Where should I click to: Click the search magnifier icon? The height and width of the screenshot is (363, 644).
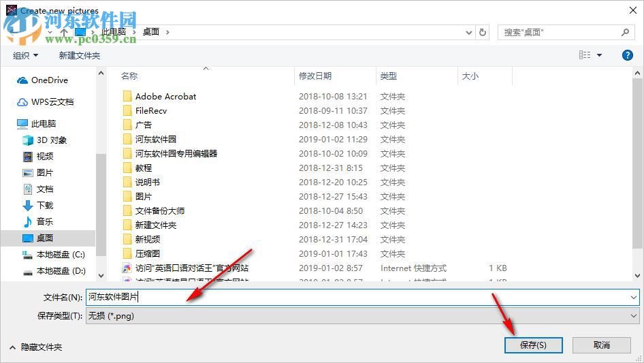[x=625, y=32]
